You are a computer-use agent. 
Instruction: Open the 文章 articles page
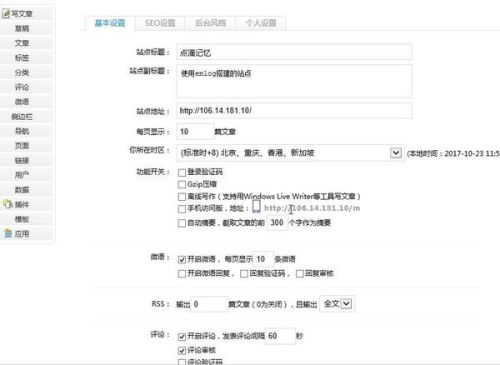pyautogui.click(x=22, y=43)
